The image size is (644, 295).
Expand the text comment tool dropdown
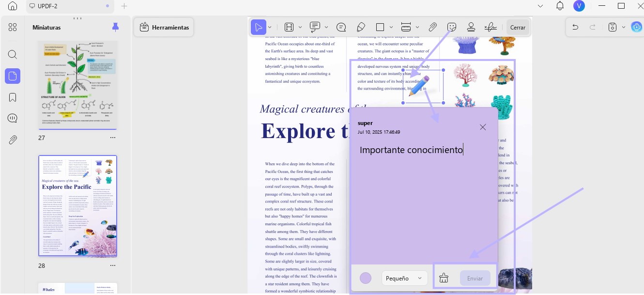(326, 27)
